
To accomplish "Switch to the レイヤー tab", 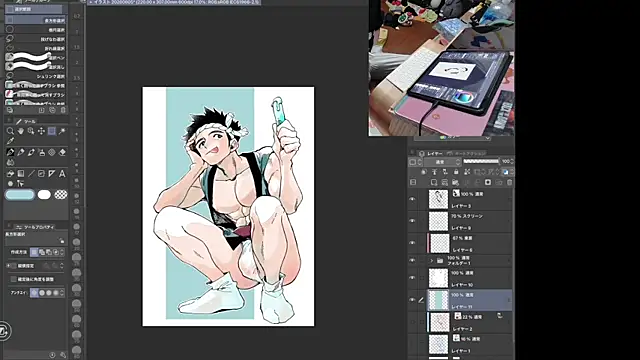I will pyautogui.click(x=431, y=153).
